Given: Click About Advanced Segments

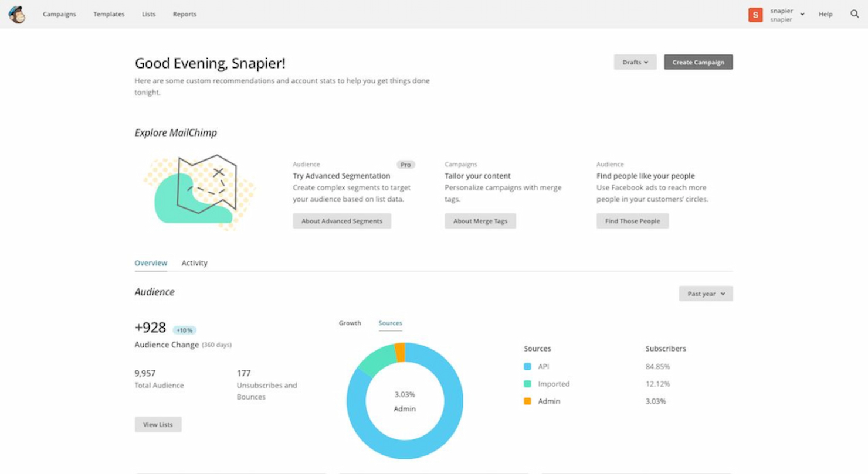Looking at the screenshot, I should click(342, 221).
